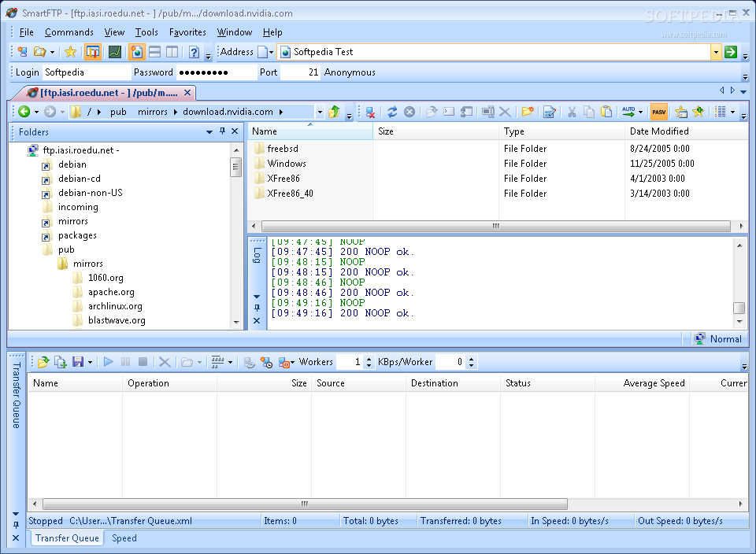Select the Transfer Queue tab
Screen dimensions: 756x554
coord(67,538)
